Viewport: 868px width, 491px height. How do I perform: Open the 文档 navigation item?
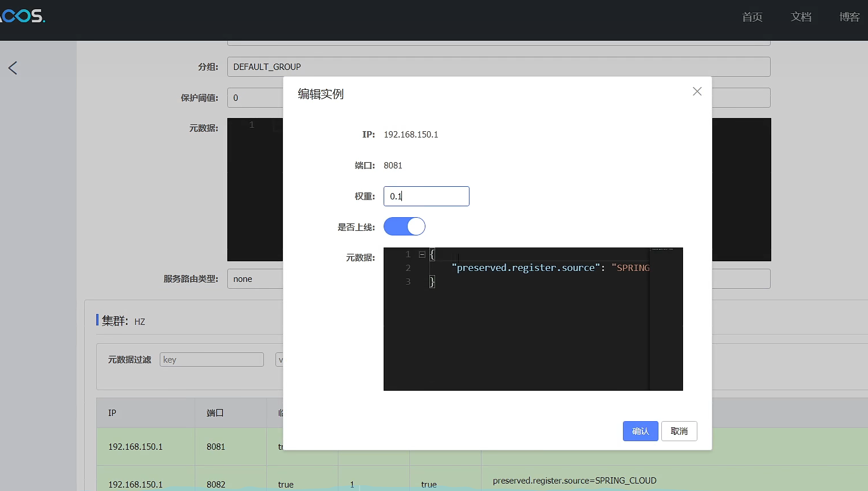[x=800, y=17]
